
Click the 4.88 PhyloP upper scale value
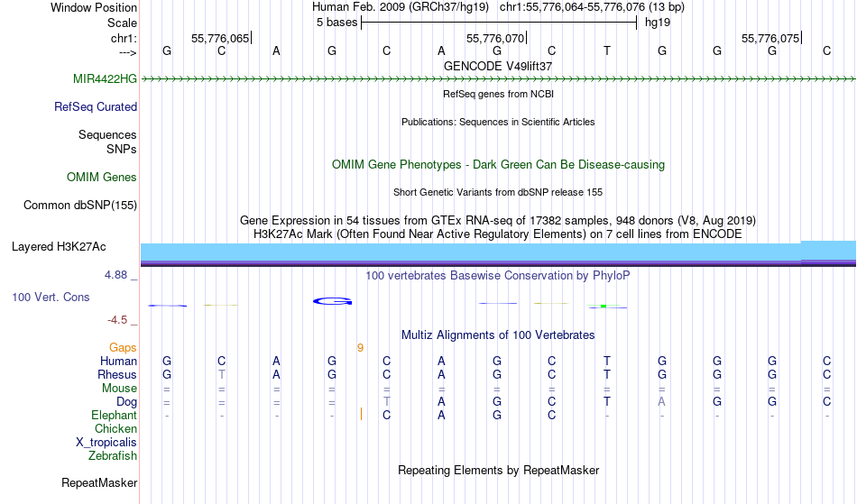coord(116,275)
